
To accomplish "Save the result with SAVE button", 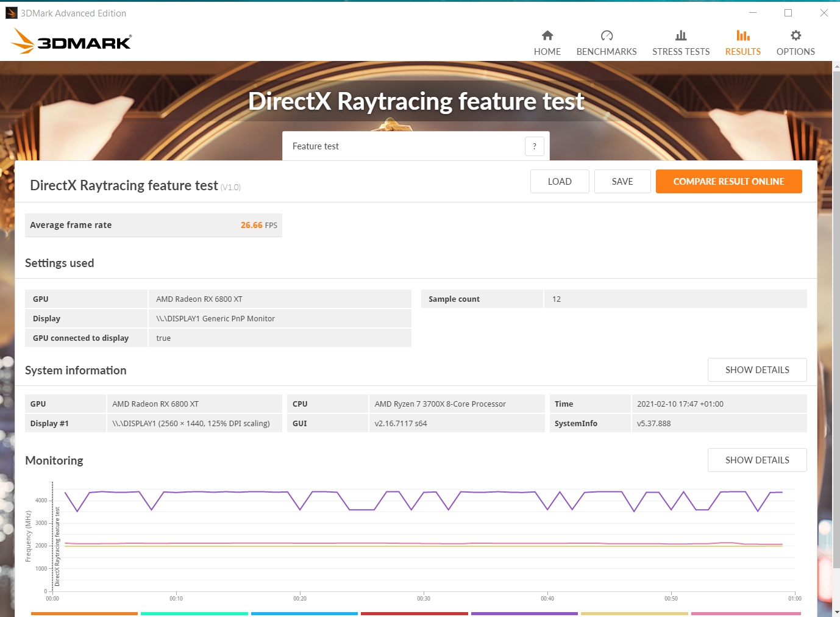I will (622, 181).
